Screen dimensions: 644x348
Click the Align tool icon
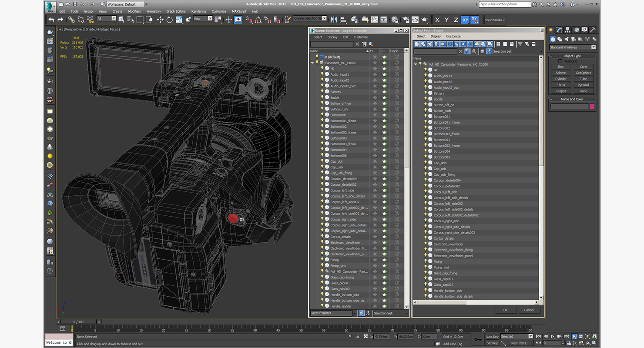tap(343, 20)
